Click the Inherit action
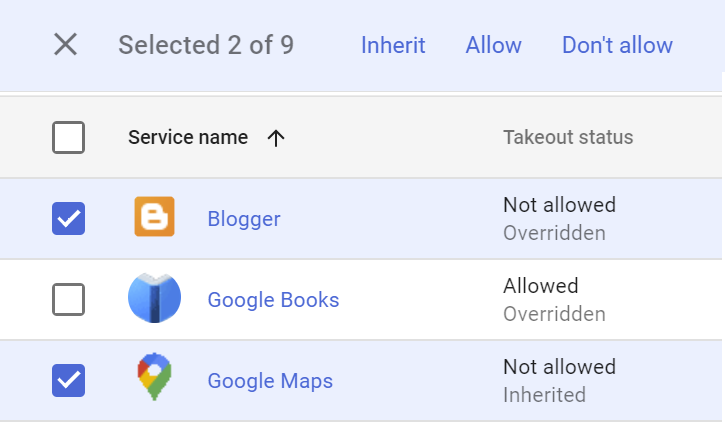Screen dimensions: 725x423 pos(393,45)
